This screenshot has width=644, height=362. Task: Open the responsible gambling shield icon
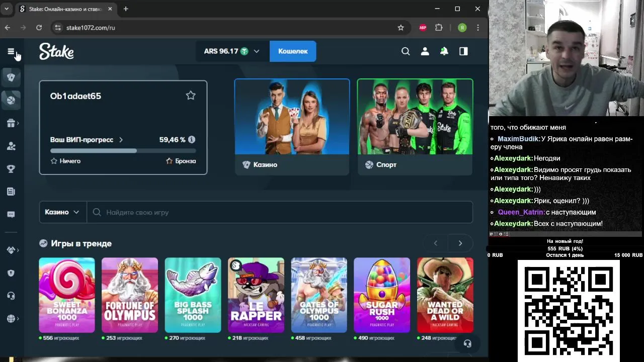pyautogui.click(x=11, y=273)
